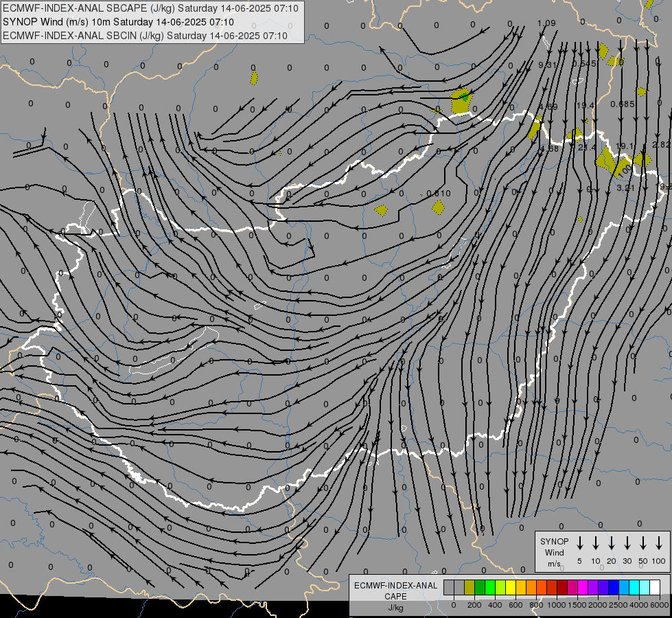Click the CAPE value 19.1 on map
The image size is (672, 618).
(625, 146)
